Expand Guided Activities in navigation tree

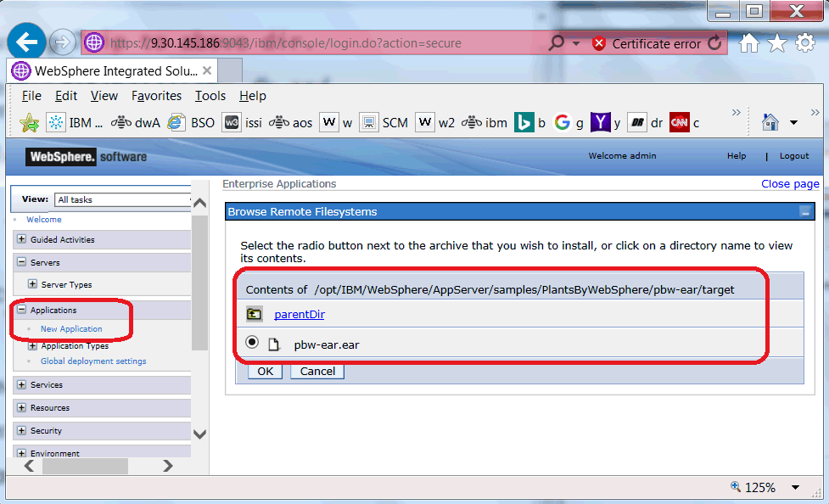pos(22,239)
